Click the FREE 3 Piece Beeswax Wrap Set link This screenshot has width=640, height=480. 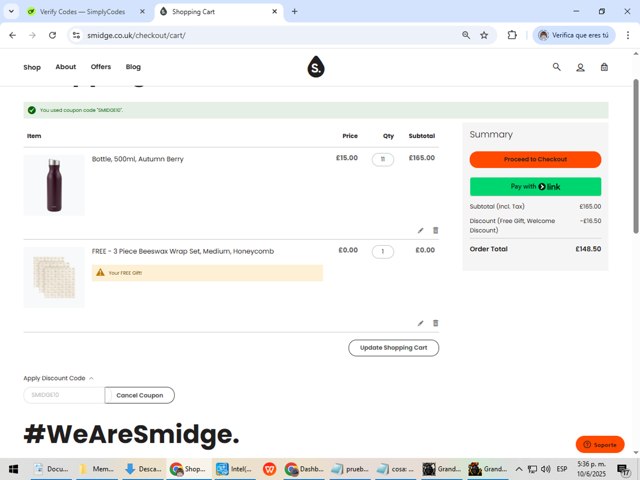tap(183, 251)
